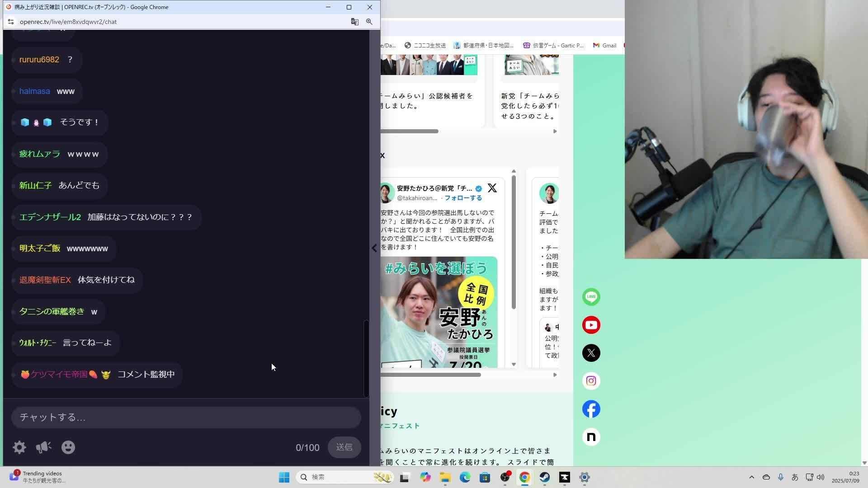Open 伝言ゲーム Gartic Phone bookmark
Screen dimensions: 868x488
tap(553, 45)
